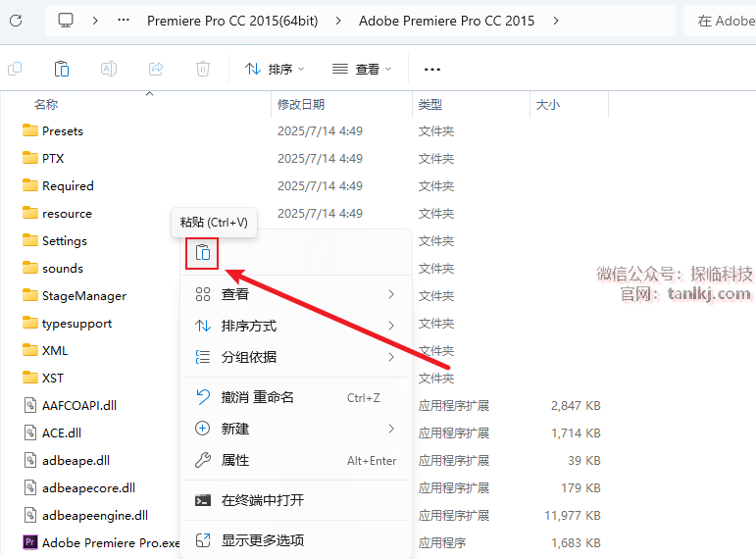The image size is (756, 559).
Task: Open the toolbar see-more ellipsis menu
Action: pyautogui.click(x=432, y=70)
